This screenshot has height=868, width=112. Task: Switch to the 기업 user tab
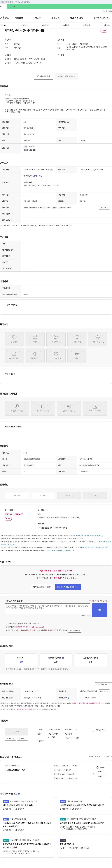tap(14, 6)
